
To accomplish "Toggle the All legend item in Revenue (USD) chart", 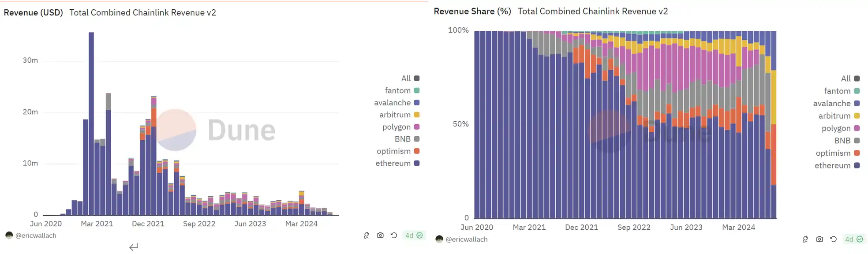I will tap(406, 78).
